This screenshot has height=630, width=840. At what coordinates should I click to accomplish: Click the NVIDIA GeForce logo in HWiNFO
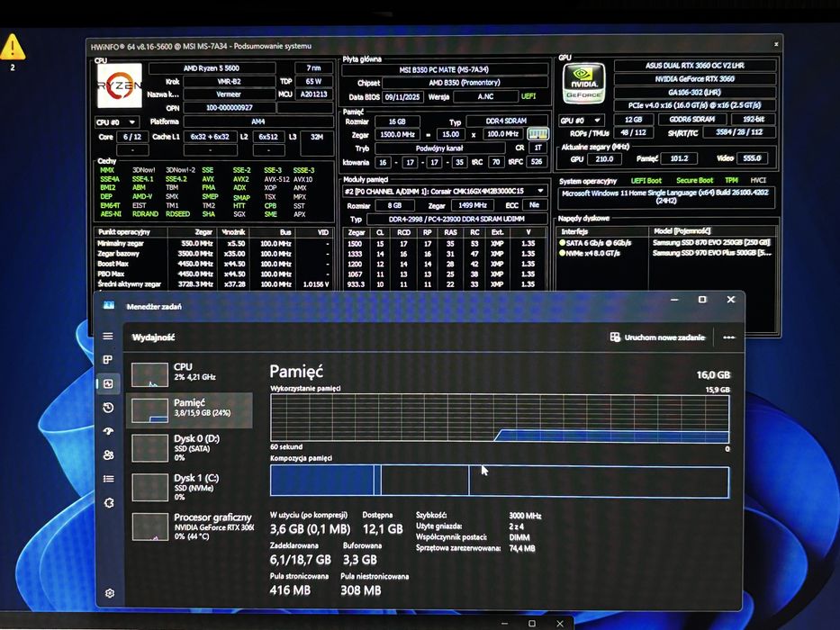coord(584,83)
